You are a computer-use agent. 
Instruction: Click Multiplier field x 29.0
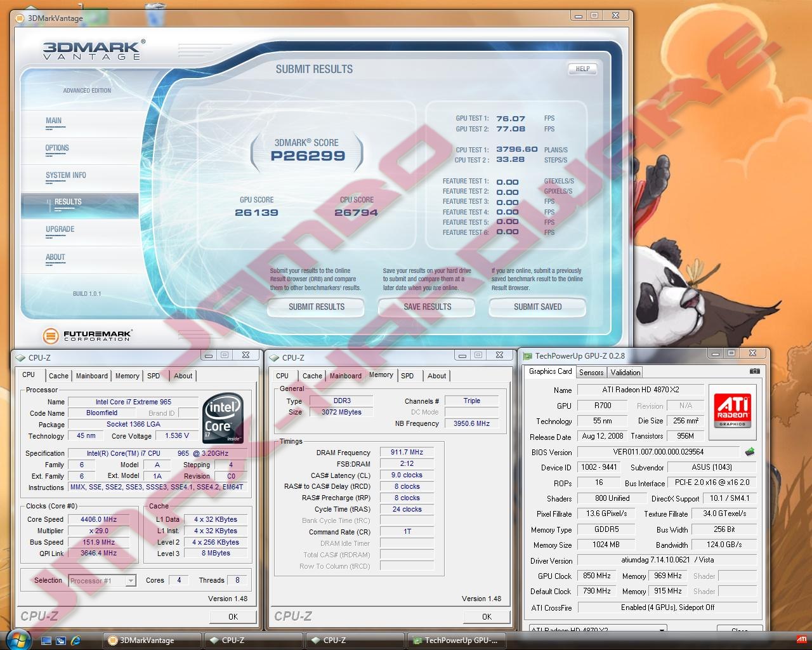99,531
